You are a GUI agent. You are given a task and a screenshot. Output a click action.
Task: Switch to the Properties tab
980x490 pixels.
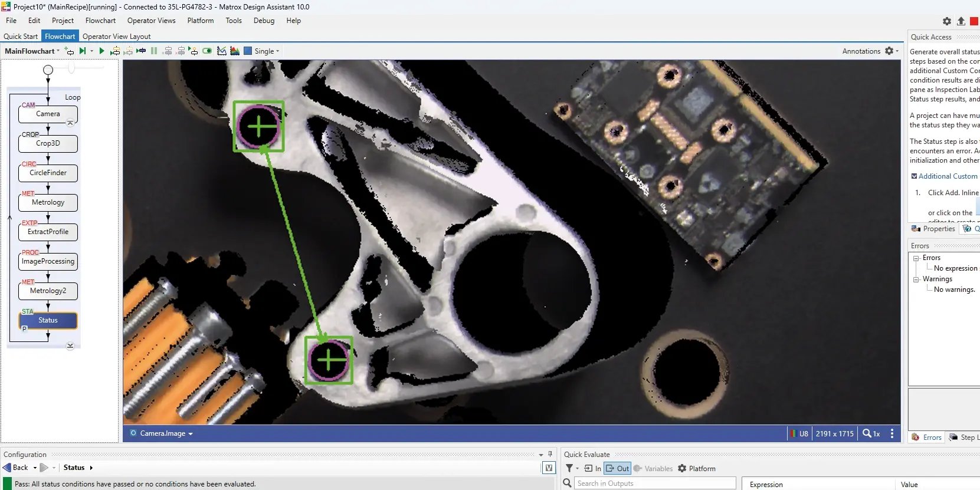pyautogui.click(x=933, y=229)
